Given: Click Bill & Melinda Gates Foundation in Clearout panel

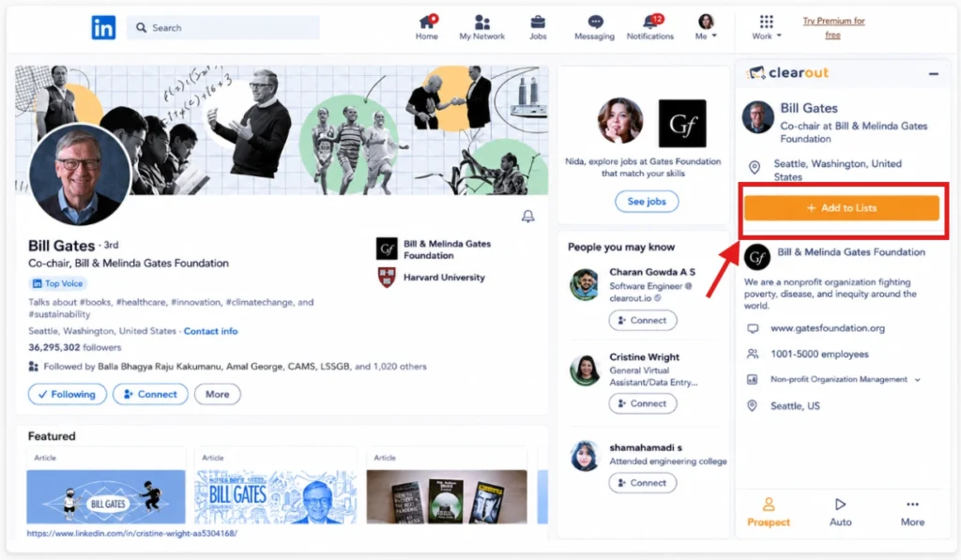Looking at the screenshot, I should pos(851,251).
